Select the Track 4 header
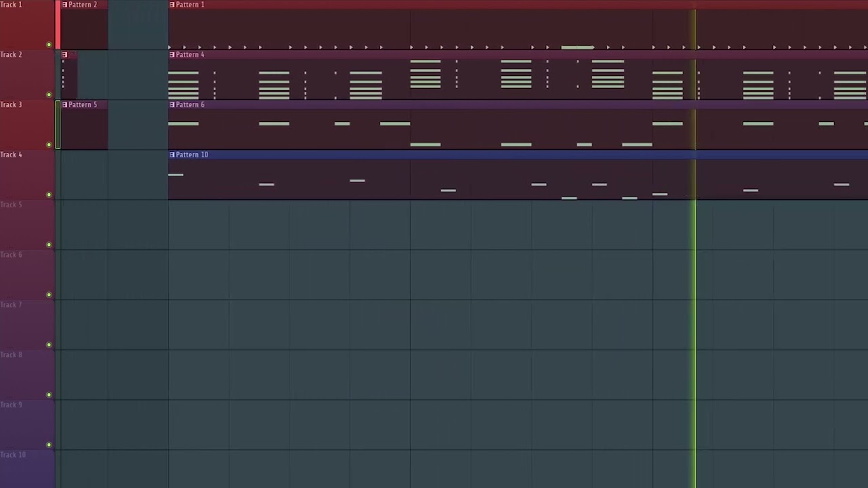Viewport: 868px width, 488px height. click(27, 175)
